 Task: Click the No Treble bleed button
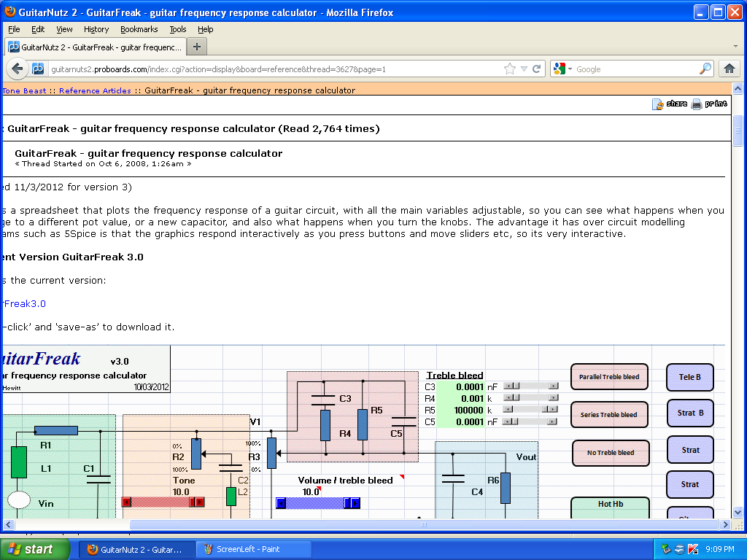pyautogui.click(x=611, y=453)
